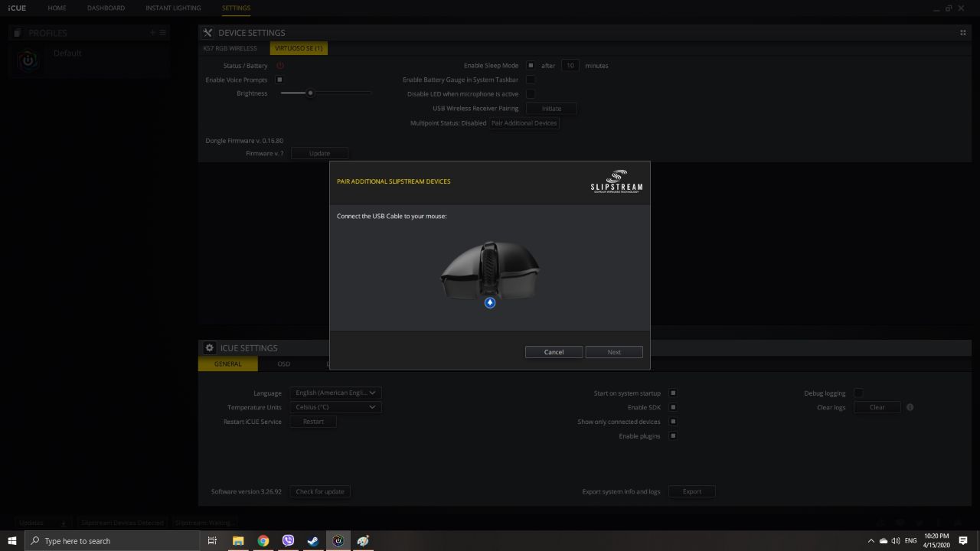Click Initiate USB Wireless Receiver Pairing
The height and width of the screenshot is (551, 980).
pos(551,109)
